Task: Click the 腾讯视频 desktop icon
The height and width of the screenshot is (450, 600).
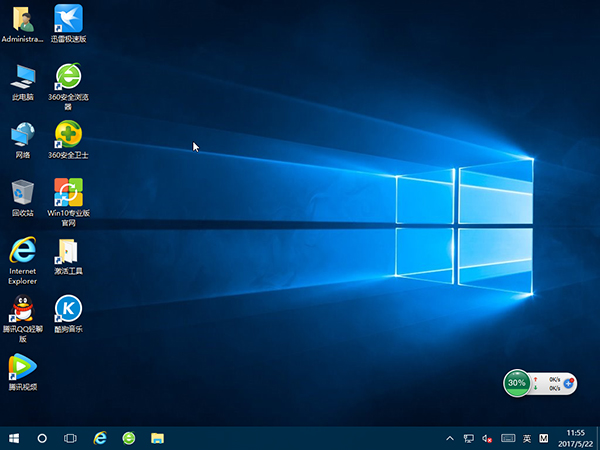Action: 22,366
